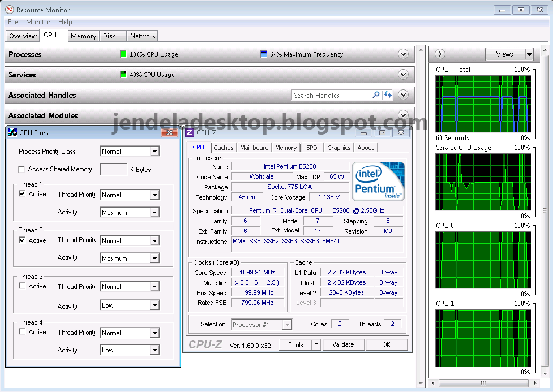
Task: Switch to the Memory tab in Resource Monitor
Action: (83, 35)
